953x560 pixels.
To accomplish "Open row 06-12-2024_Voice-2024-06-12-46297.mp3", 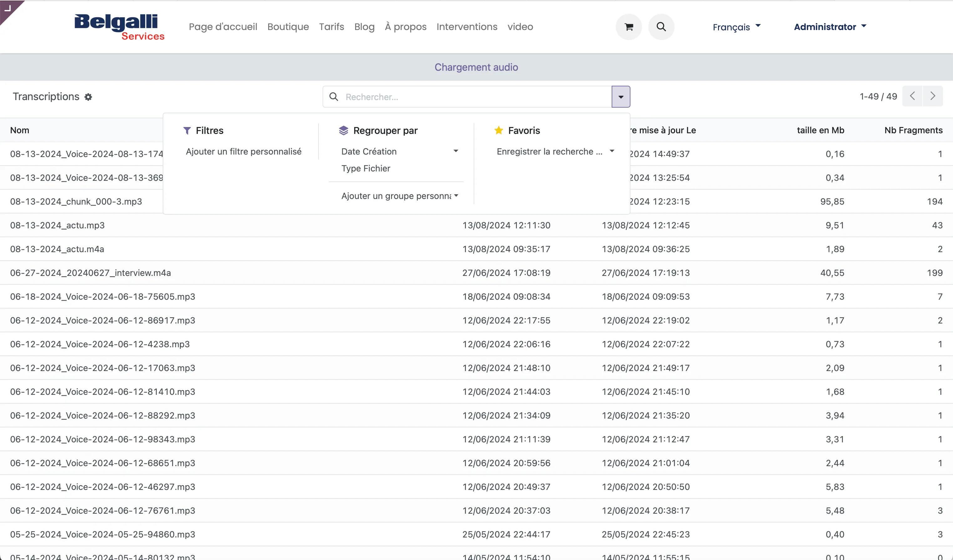I will click(x=476, y=487).
